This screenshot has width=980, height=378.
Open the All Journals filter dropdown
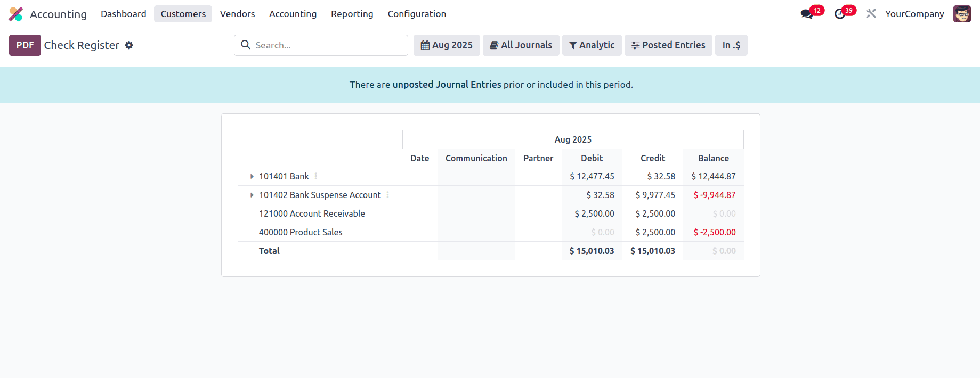click(521, 45)
